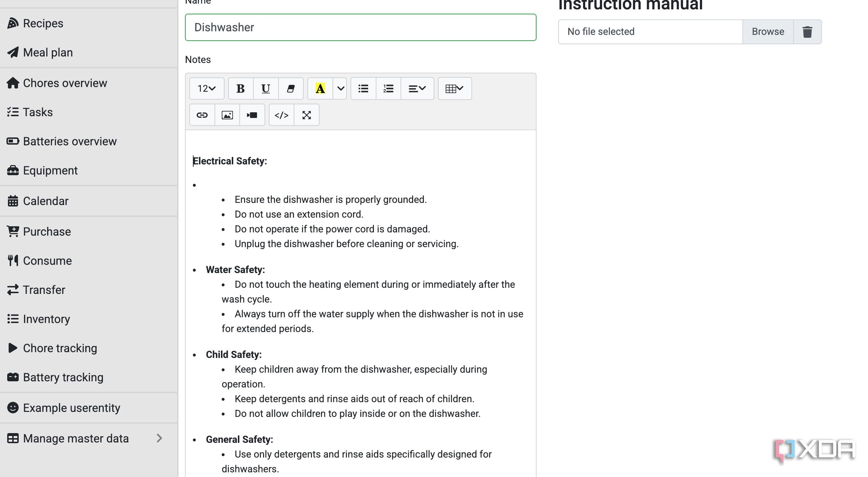Screen dimensions: 868x477
Task: Open Recipes from the sidebar
Action: 89,23
